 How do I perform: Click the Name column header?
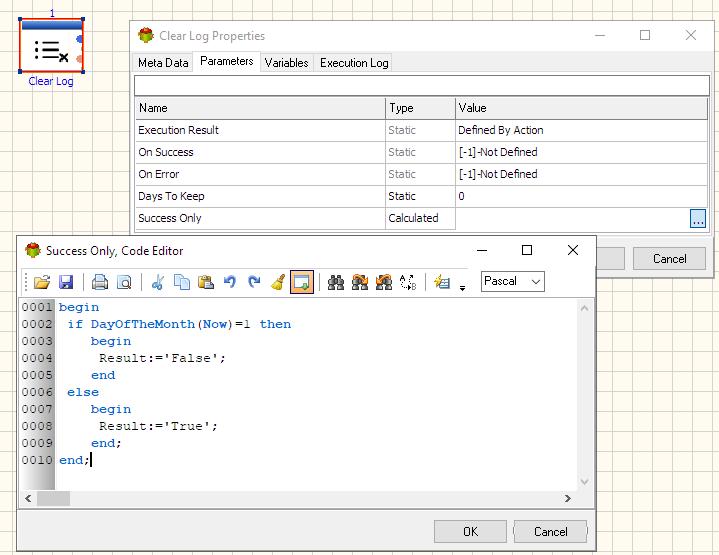coord(260,108)
